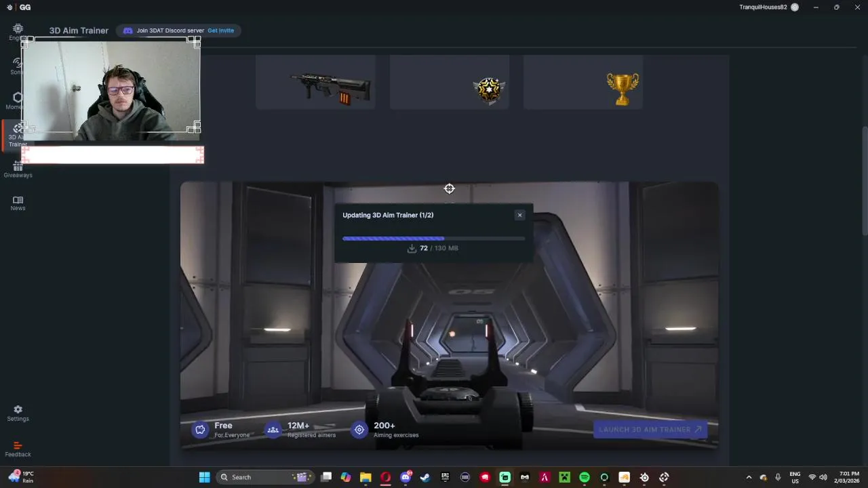Open the Engine tab in sidebar
The width and height of the screenshot is (868, 488).
18,32
